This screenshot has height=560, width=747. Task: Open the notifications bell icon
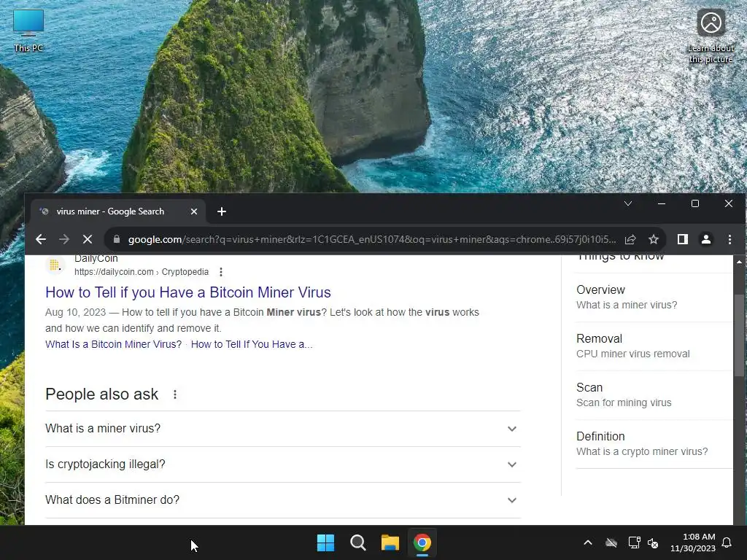tap(727, 542)
